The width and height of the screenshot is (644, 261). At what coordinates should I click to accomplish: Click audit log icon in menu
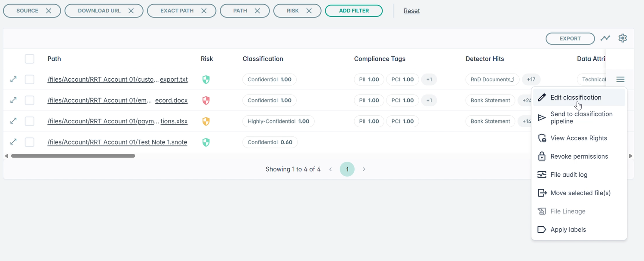click(542, 175)
